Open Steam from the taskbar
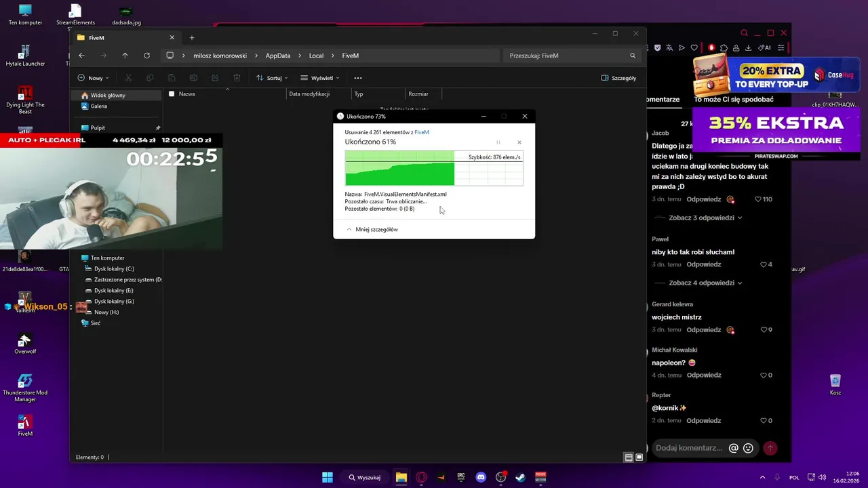This screenshot has width=868, height=488. pos(520,477)
